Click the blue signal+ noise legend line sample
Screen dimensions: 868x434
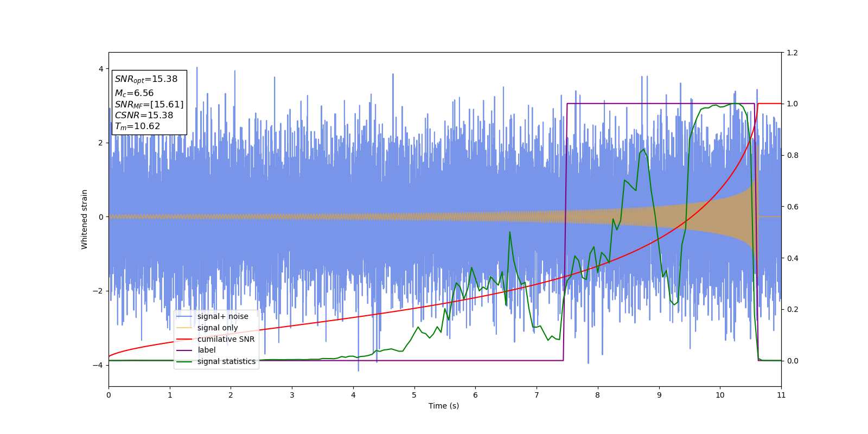pos(185,316)
